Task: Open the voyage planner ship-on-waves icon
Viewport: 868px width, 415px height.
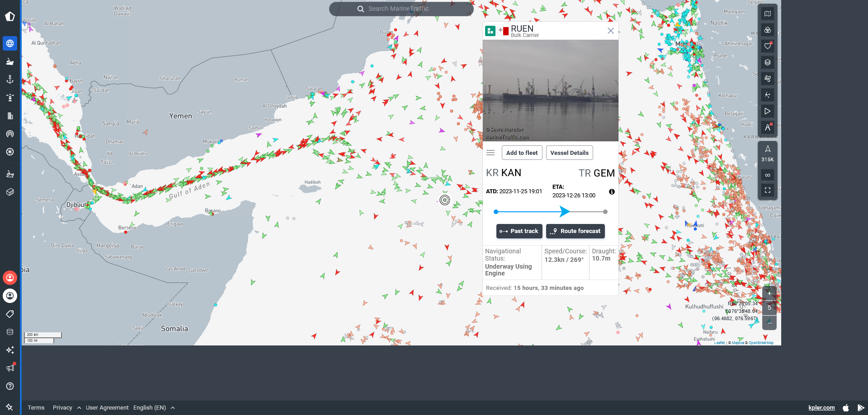Action: (10, 174)
